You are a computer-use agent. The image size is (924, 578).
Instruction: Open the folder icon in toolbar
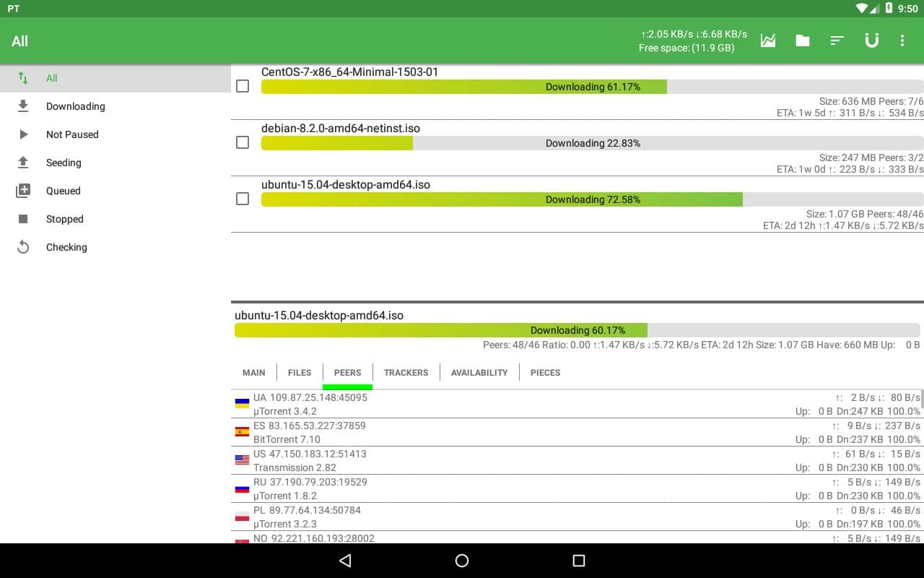[x=803, y=41]
